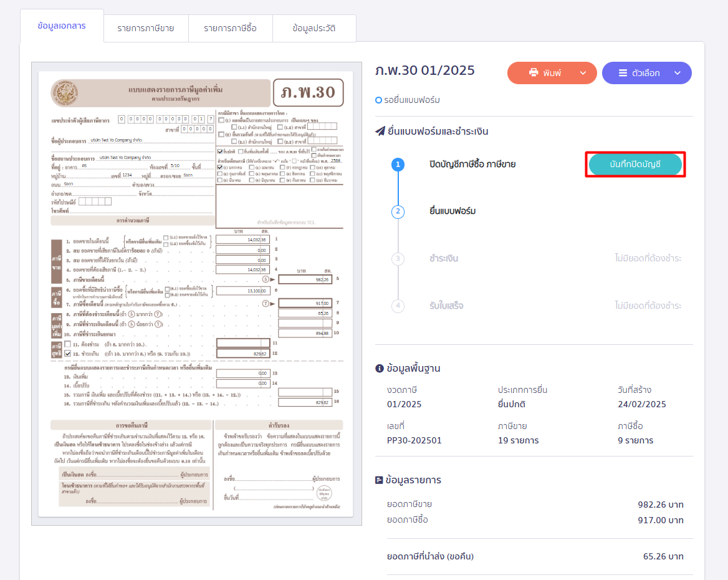Click the รายการภาษีซื้อ tab label

(231, 28)
